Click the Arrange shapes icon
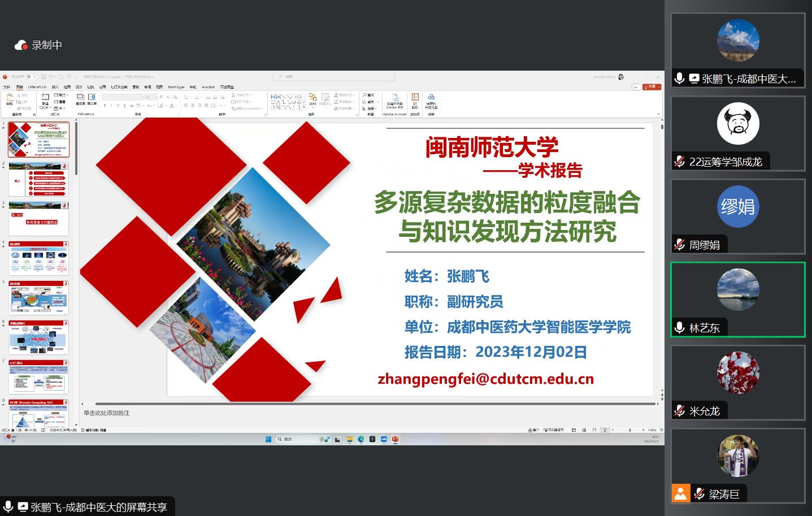812x516 pixels. click(x=312, y=99)
